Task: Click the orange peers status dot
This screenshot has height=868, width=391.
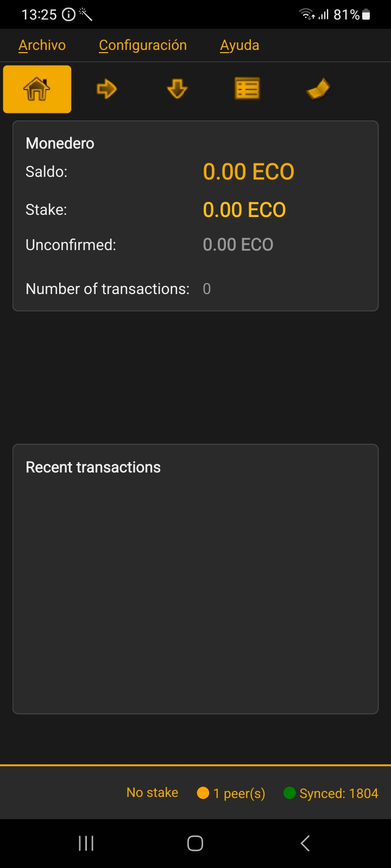Action: pyautogui.click(x=203, y=793)
